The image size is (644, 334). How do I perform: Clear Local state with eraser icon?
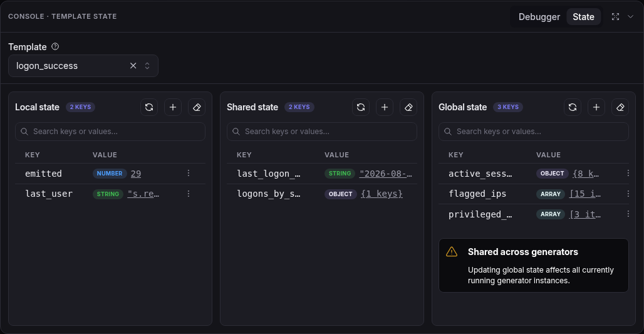pyautogui.click(x=197, y=107)
